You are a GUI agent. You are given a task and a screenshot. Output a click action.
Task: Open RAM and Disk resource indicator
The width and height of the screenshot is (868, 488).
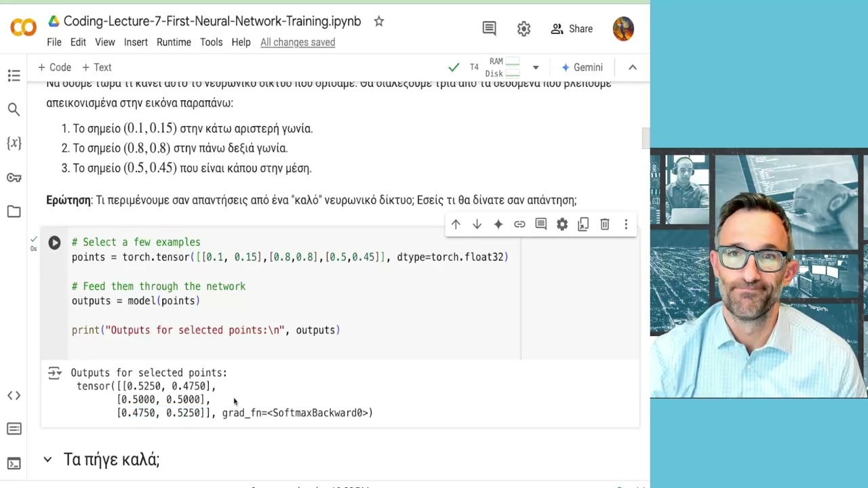pos(502,67)
